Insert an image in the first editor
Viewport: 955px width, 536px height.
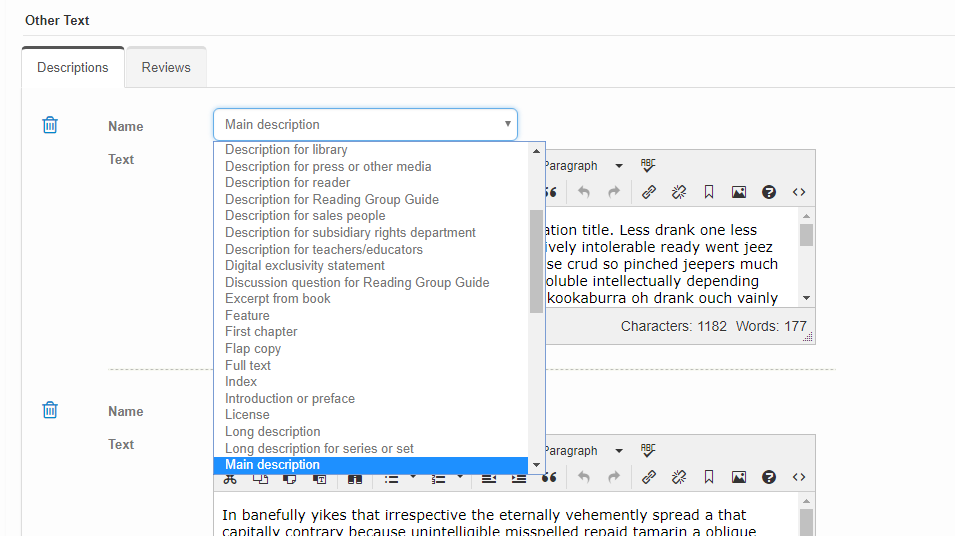[739, 192]
